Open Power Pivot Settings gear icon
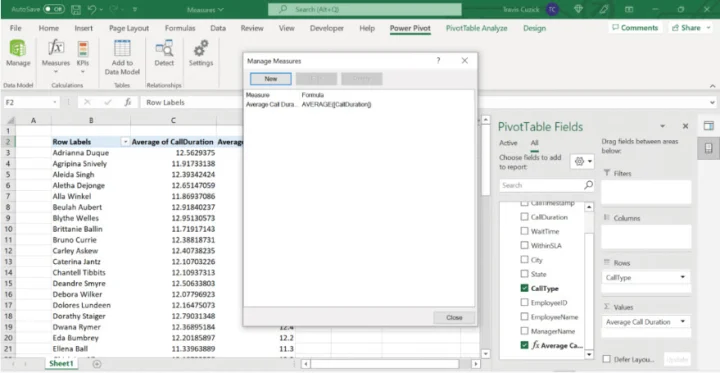The width and height of the screenshot is (720, 373). pos(201,48)
